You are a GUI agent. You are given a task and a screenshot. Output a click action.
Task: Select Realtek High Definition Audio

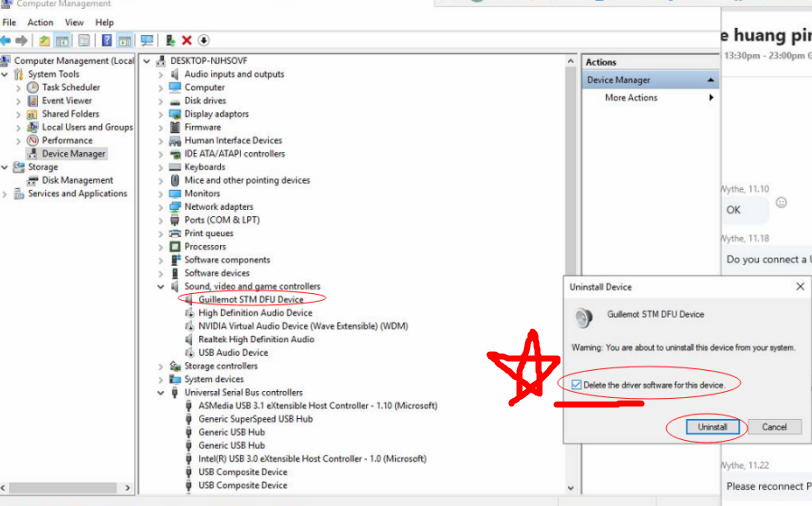tap(256, 339)
